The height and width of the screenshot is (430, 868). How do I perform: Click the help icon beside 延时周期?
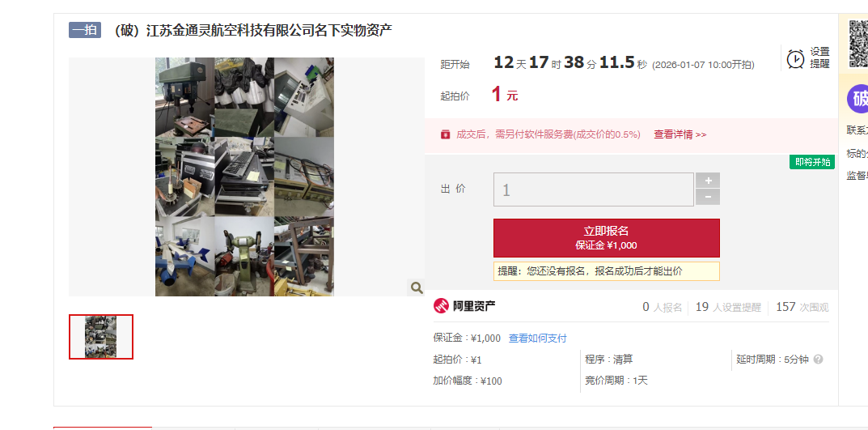click(x=818, y=359)
